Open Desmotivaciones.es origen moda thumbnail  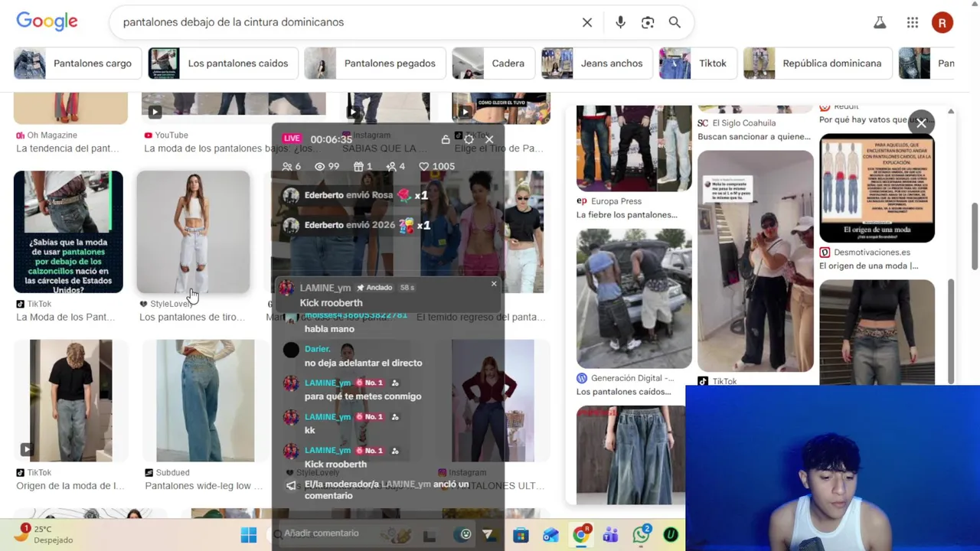tap(877, 188)
